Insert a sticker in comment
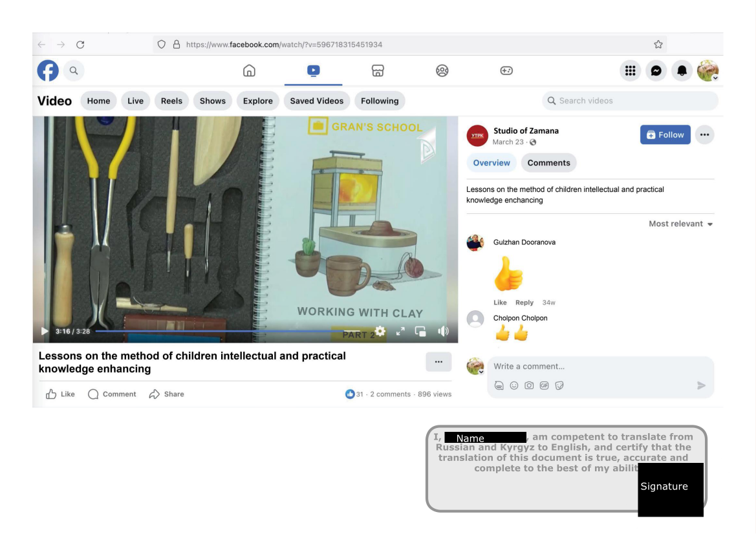The image size is (756, 534). click(x=559, y=385)
